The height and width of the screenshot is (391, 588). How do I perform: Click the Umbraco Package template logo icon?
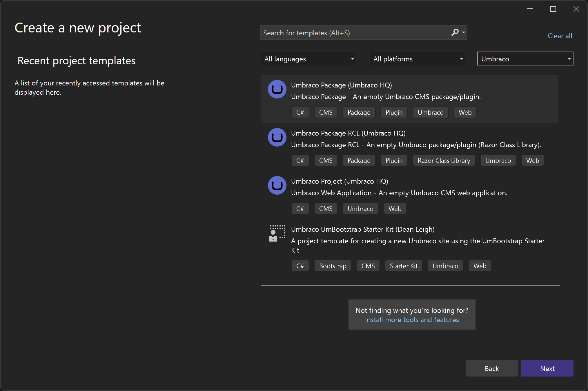coord(277,89)
